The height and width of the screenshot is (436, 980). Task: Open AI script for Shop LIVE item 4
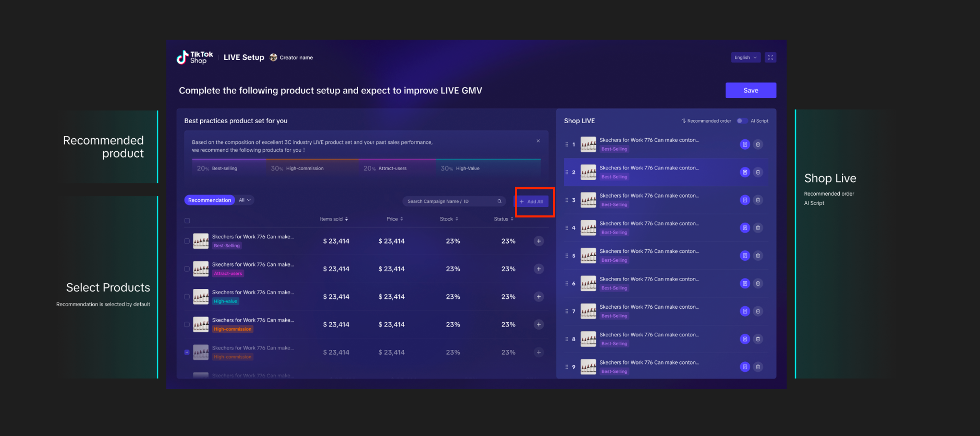point(745,228)
